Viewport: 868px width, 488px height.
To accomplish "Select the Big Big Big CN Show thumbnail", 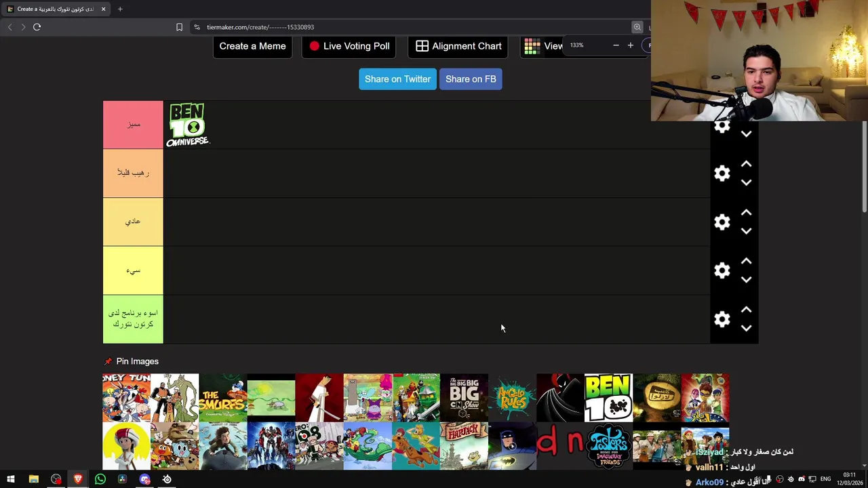I will pos(464,398).
